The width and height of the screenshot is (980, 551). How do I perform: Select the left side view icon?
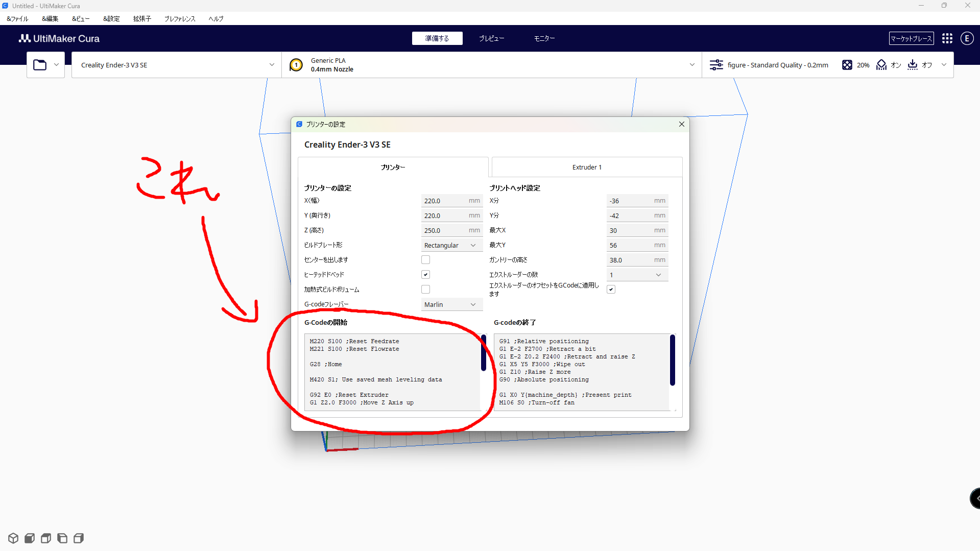[62, 538]
